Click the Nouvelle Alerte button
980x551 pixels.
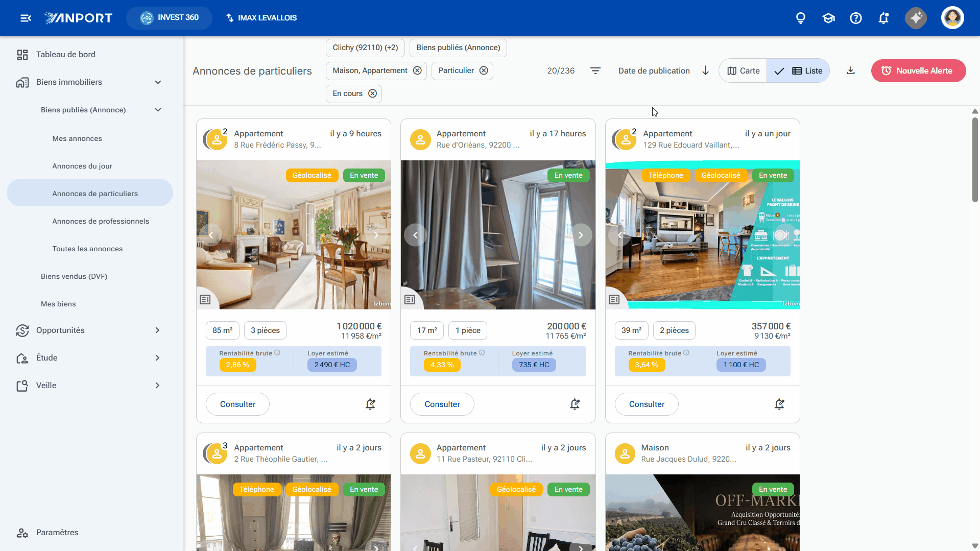[x=918, y=71]
